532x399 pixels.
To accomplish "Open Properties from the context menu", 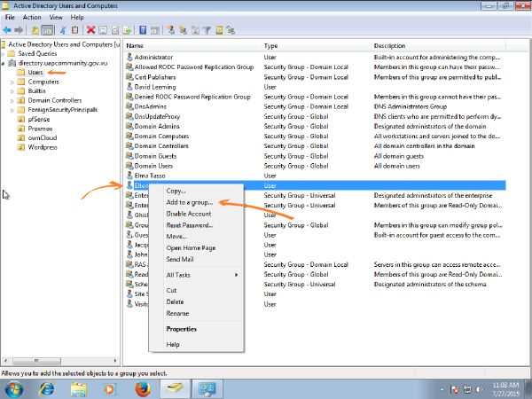I will [x=197, y=329].
